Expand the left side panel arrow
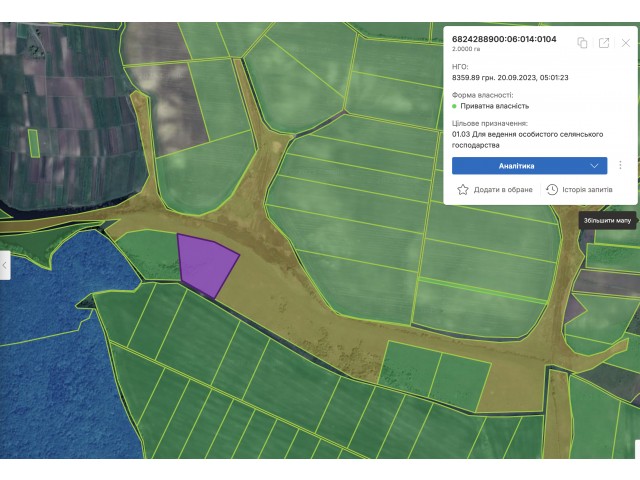This screenshot has height=480, width=640. 4,265
